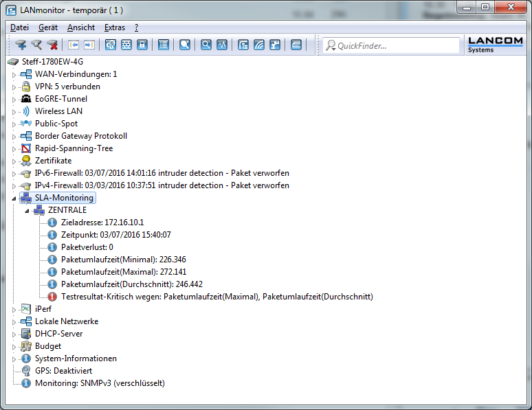Viewport: 532px width, 410px height.
Task: Select the Zieladresse 172.16.10.1 entry
Action: coord(102,223)
